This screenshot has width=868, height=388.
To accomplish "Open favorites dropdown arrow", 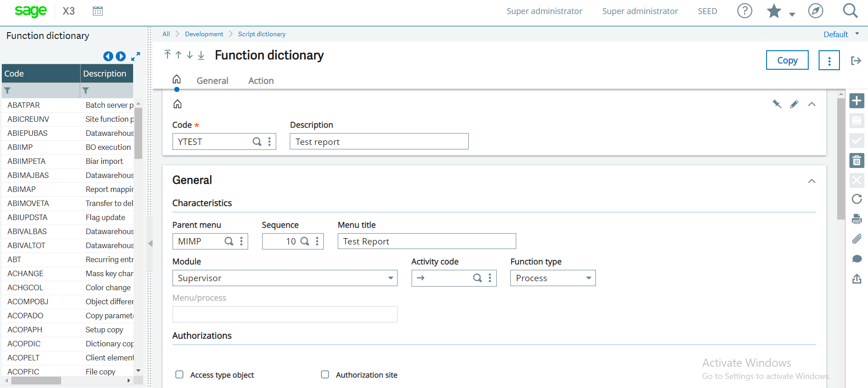I will pyautogui.click(x=792, y=14).
